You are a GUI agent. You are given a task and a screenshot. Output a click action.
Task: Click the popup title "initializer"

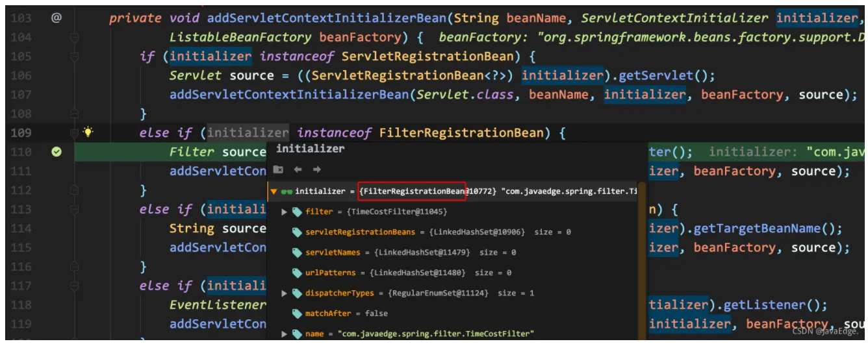click(310, 149)
